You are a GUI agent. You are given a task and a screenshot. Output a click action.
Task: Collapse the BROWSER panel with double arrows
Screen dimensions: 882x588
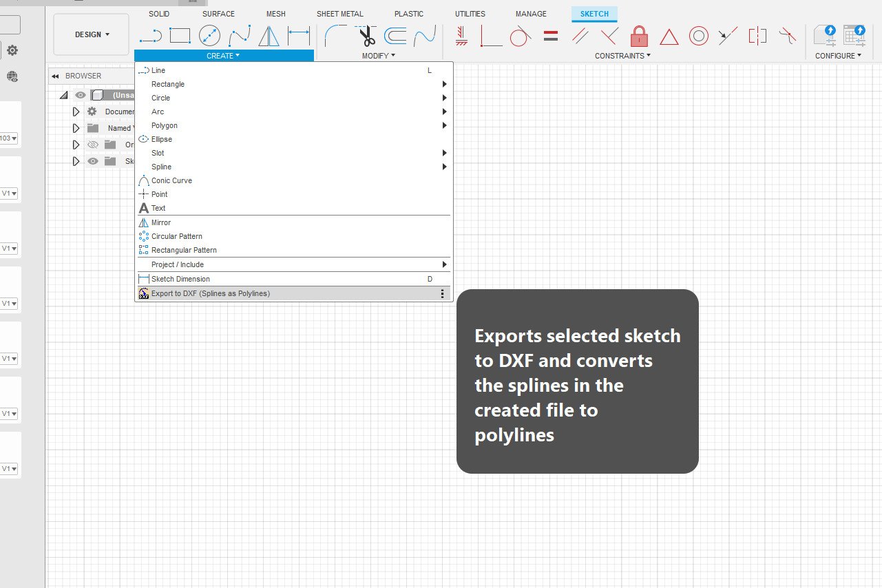55,76
